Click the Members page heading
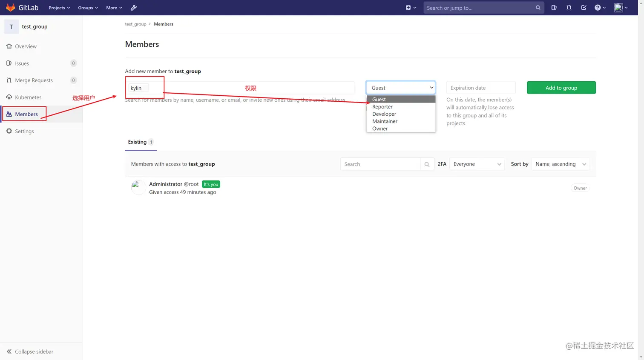 pyautogui.click(x=142, y=44)
